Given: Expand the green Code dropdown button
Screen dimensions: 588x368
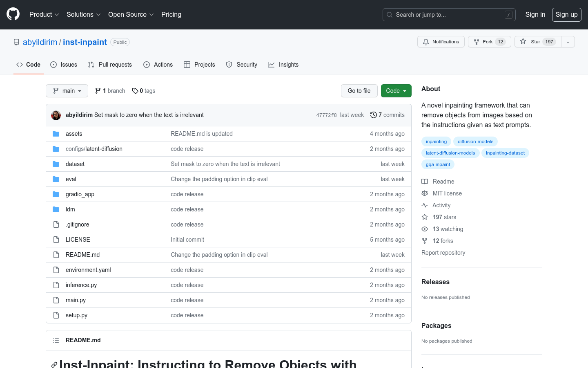Looking at the screenshot, I should pos(396,91).
